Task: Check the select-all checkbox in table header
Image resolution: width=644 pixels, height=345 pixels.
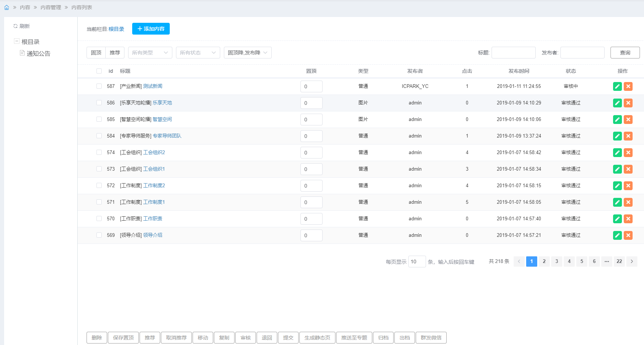Action: click(x=99, y=71)
